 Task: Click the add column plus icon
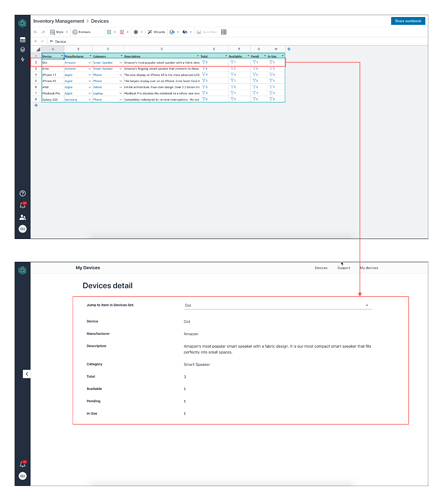pos(289,49)
